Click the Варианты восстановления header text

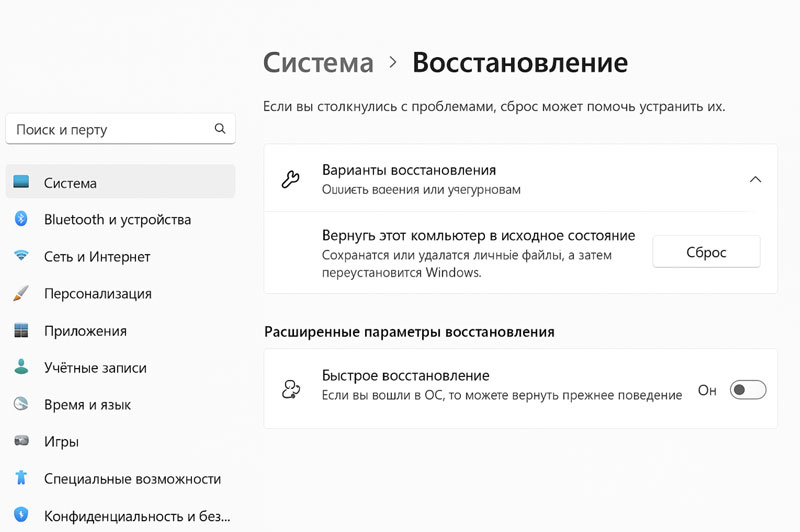click(409, 170)
